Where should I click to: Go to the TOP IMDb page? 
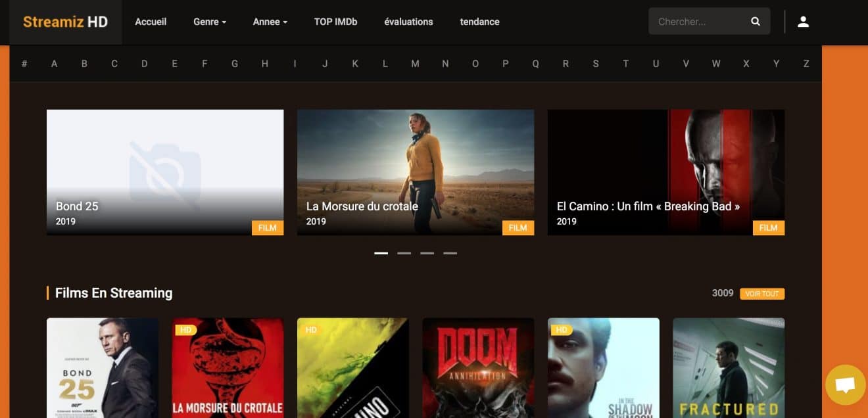coord(335,22)
